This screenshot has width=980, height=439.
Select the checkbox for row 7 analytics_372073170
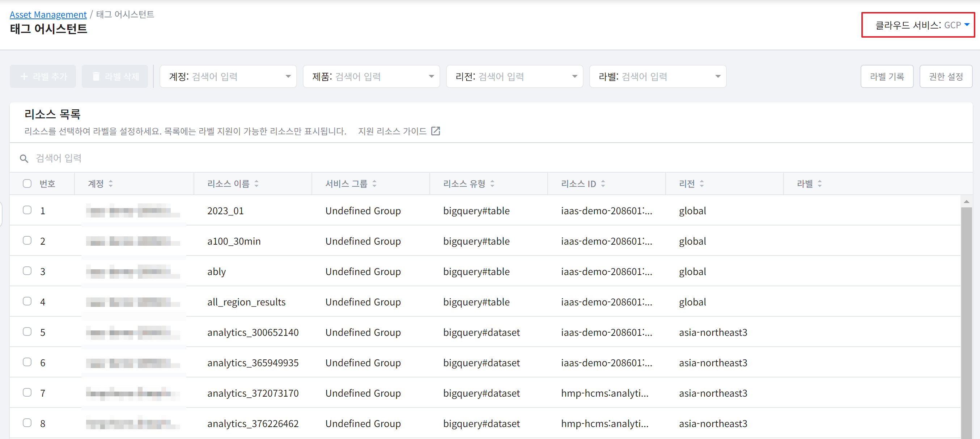tap(27, 392)
